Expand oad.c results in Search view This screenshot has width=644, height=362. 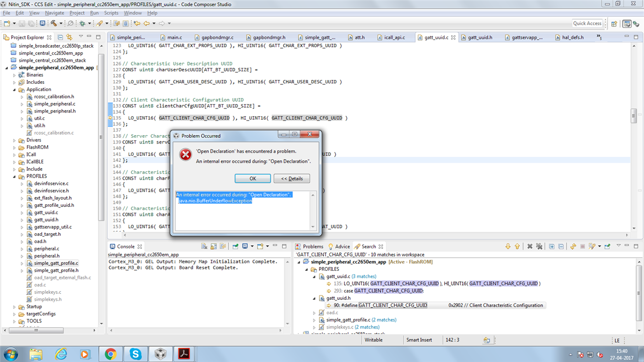coord(315,313)
